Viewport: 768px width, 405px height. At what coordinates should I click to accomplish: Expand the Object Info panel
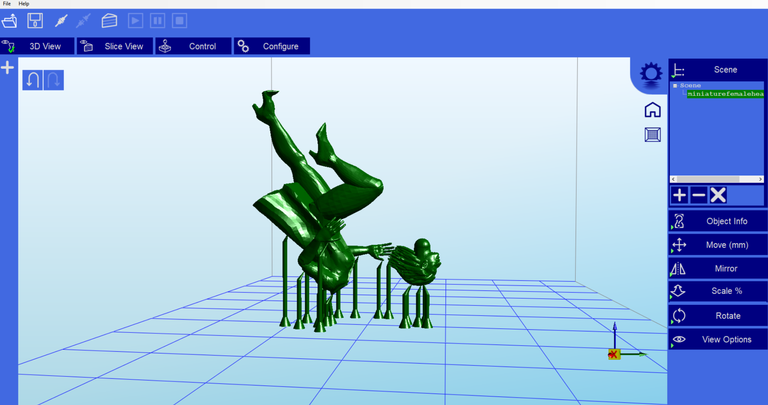(718, 221)
